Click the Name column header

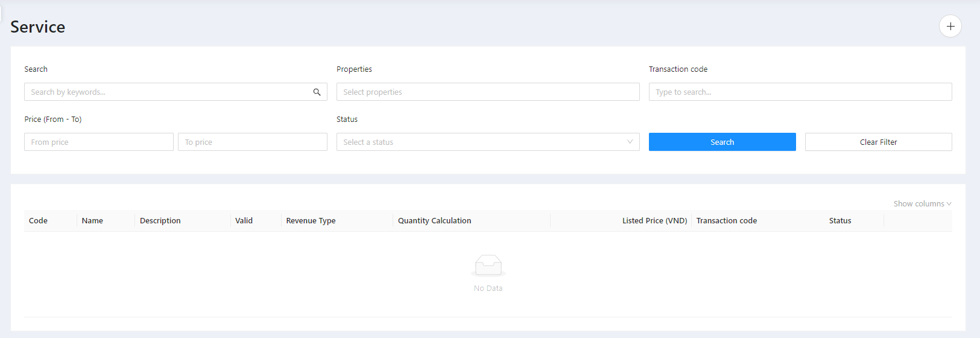tap(92, 221)
